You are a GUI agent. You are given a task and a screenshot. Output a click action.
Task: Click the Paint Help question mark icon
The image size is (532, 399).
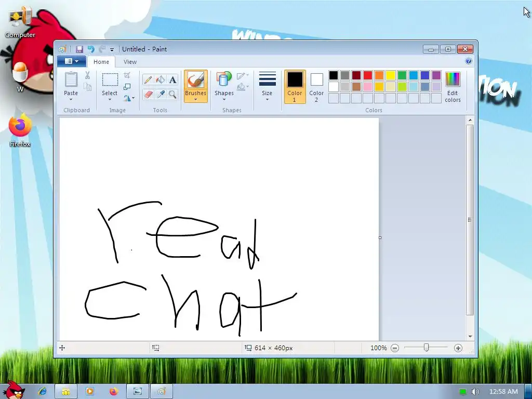coord(469,61)
